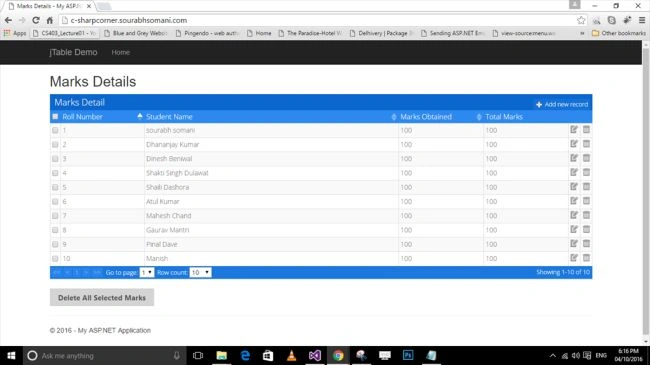This screenshot has height=365, width=650.
Task: Open the Sending ASP.NET bookmark
Action: tap(453, 33)
